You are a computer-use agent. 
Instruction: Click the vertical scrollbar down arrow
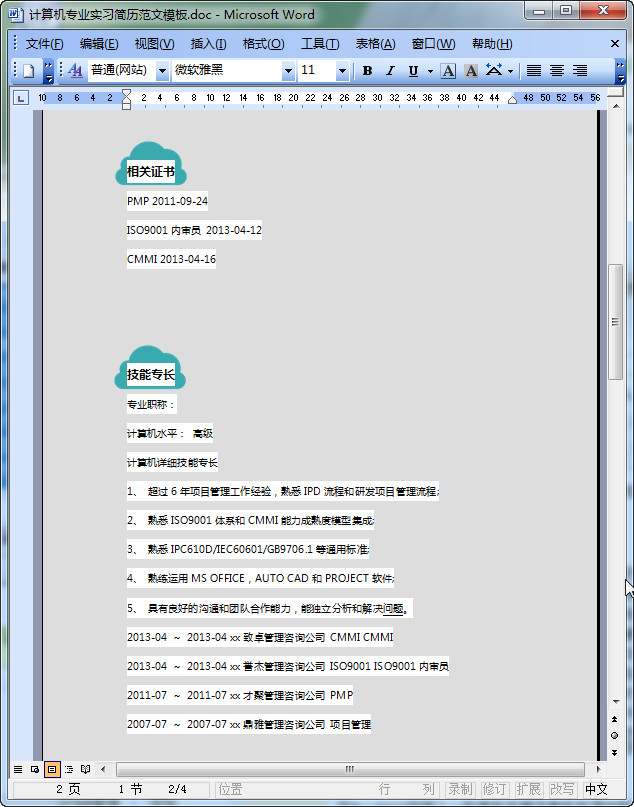615,702
